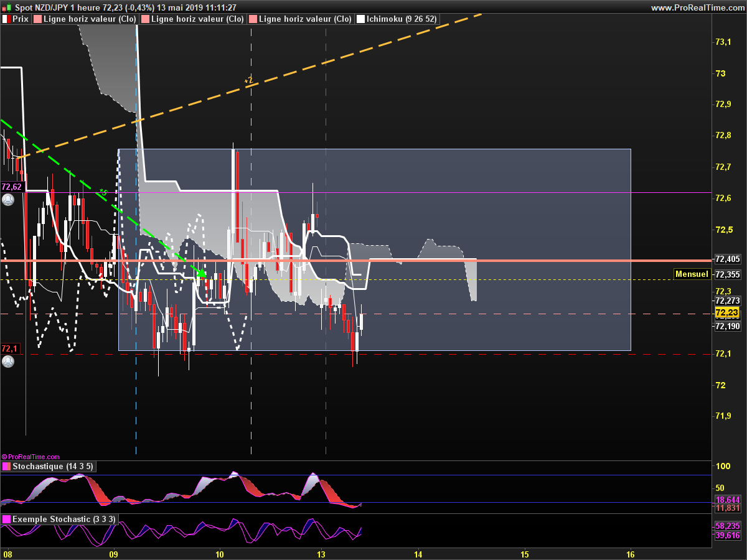Open the first Ligne horiz valeur (Clo) legend tab
The image size is (747, 560).
point(85,19)
